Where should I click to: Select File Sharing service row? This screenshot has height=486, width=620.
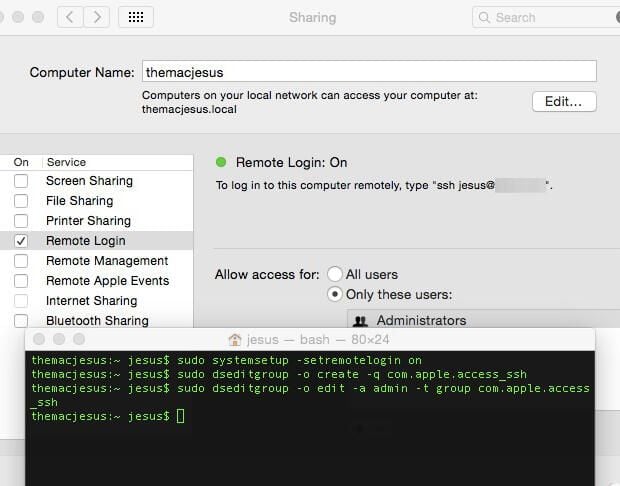[x=96, y=200]
